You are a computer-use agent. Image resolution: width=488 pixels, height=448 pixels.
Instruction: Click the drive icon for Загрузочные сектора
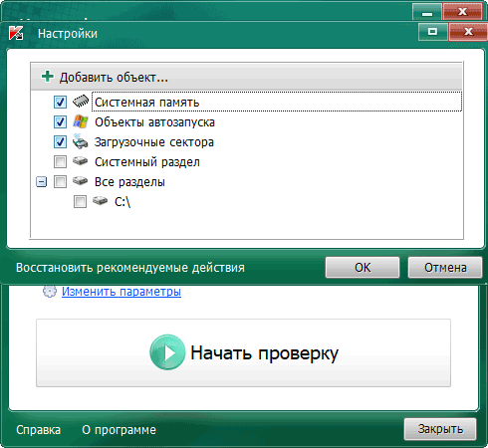point(81,141)
